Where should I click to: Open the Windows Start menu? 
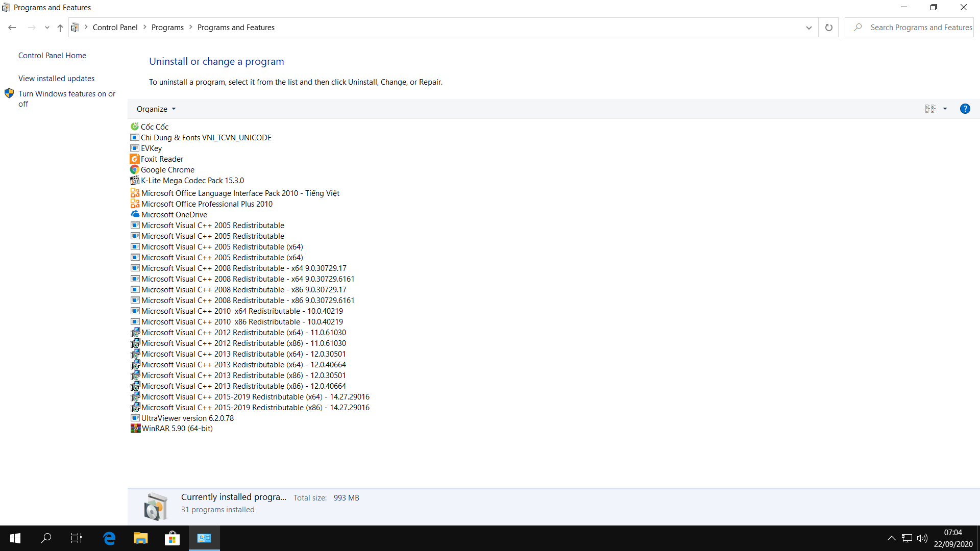(x=15, y=538)
